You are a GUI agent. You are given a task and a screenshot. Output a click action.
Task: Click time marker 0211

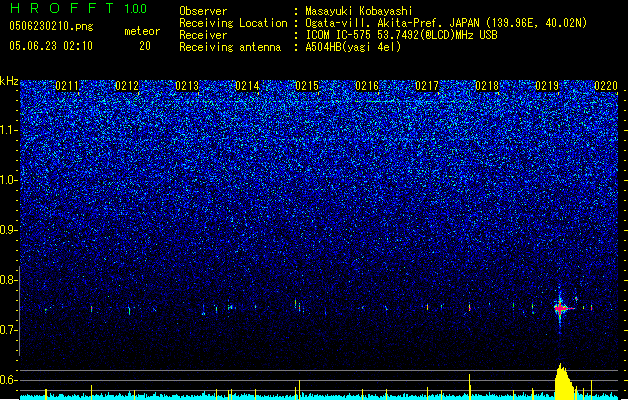pyautogui.click(x=67, y=86)
